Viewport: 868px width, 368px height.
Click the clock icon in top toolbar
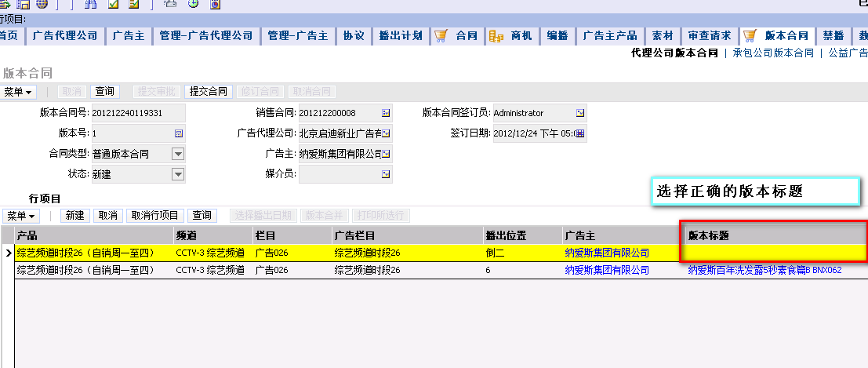pos(193,5)
